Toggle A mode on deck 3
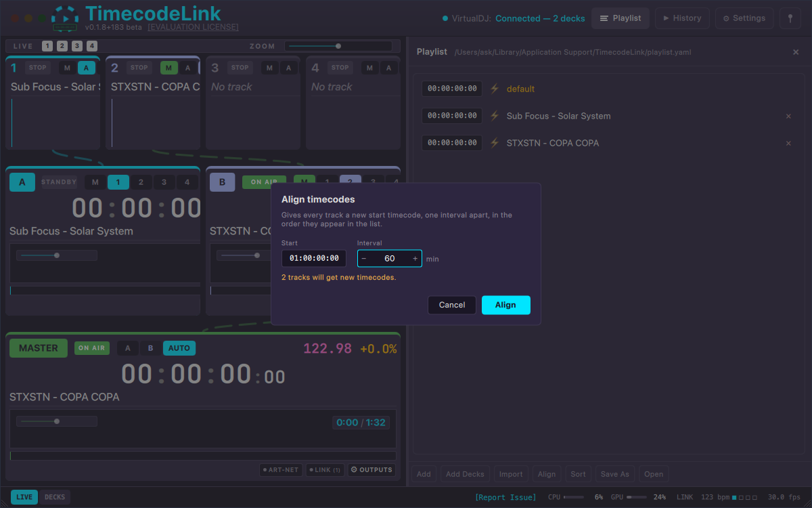Image resolution: width=812 pixels, height=508 pixels. (x=288, y=68)
